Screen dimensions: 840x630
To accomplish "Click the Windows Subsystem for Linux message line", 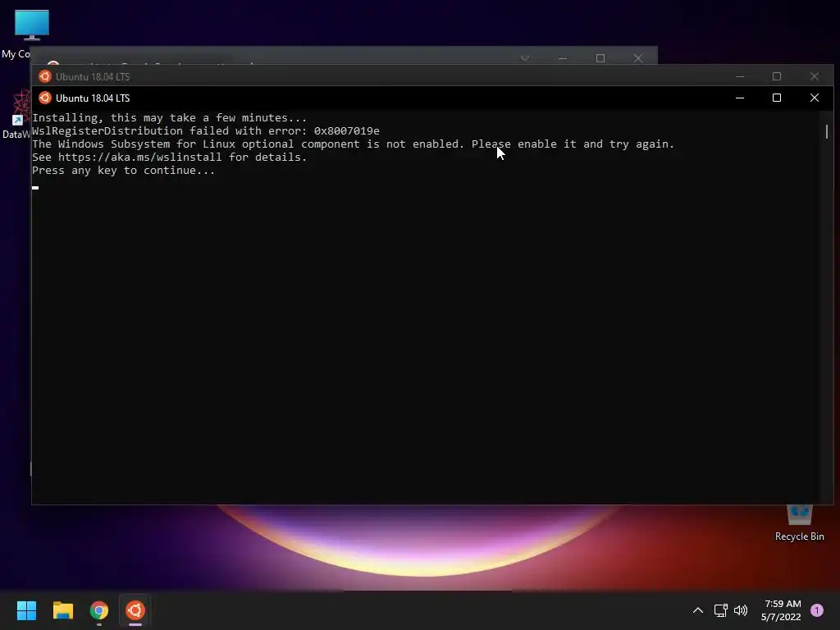I will click(353, 144).
